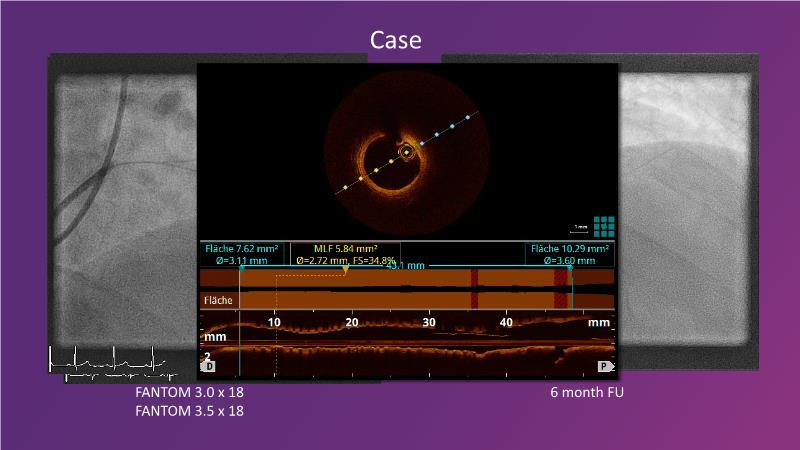Screen dimensions: 800x450
Task: Open the right 6 month angiogram image
Action: pyautogui.click(x=690, y=200)
